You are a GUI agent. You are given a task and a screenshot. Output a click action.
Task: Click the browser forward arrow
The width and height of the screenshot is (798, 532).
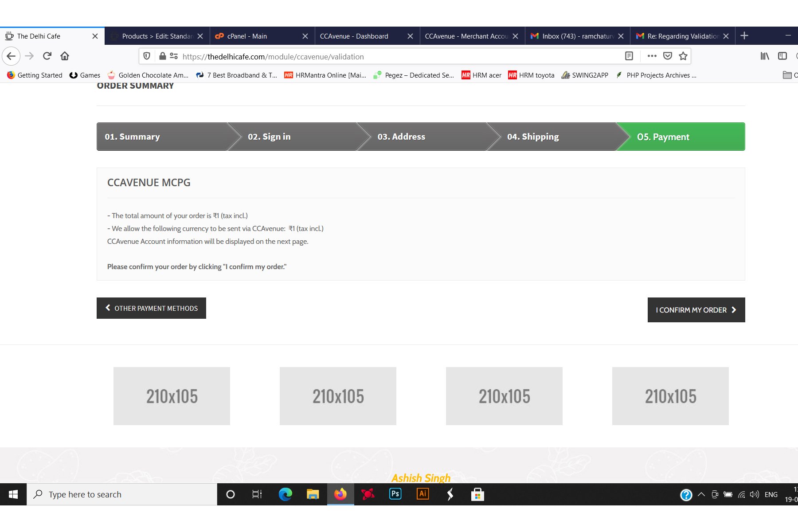point(30,56)
